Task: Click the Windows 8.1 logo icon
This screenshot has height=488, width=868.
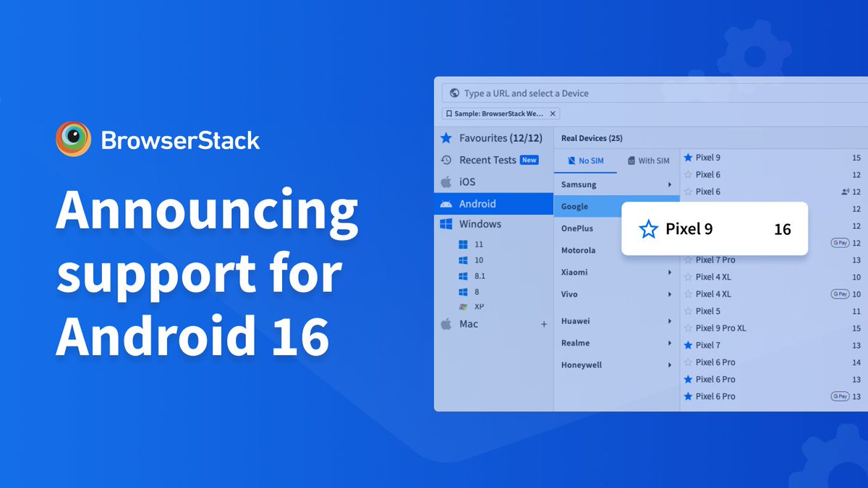Action: (463, 276)
